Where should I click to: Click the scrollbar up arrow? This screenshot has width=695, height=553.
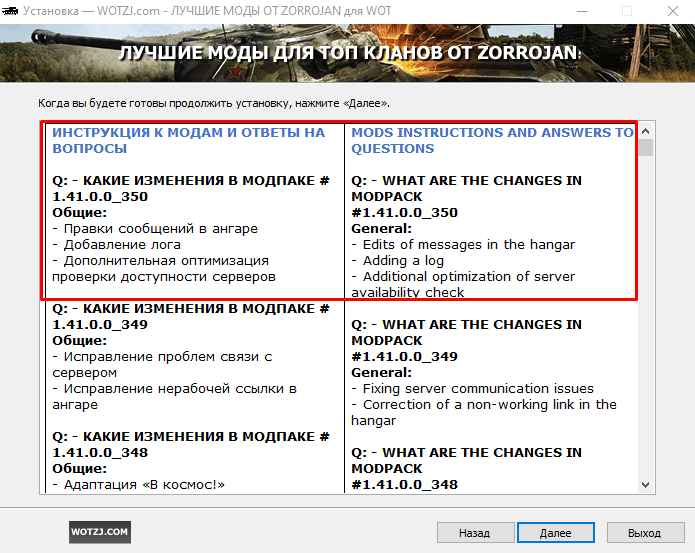point(646,131)
